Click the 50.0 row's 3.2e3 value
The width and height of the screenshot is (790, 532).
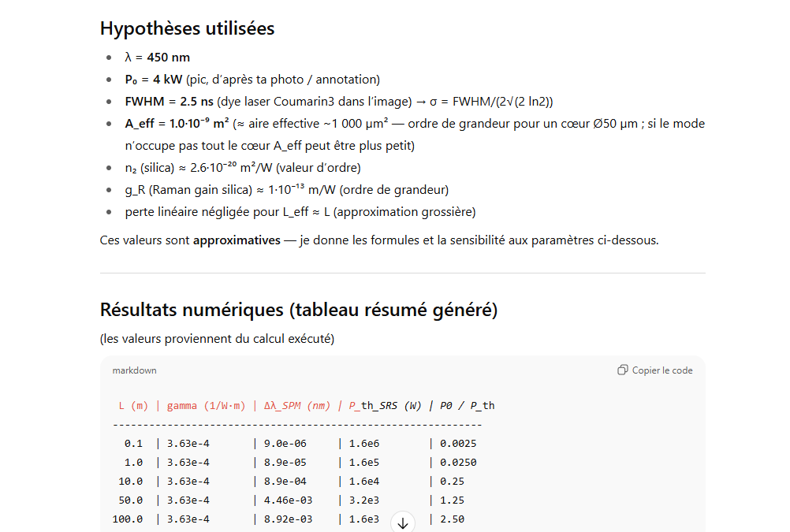363,500
